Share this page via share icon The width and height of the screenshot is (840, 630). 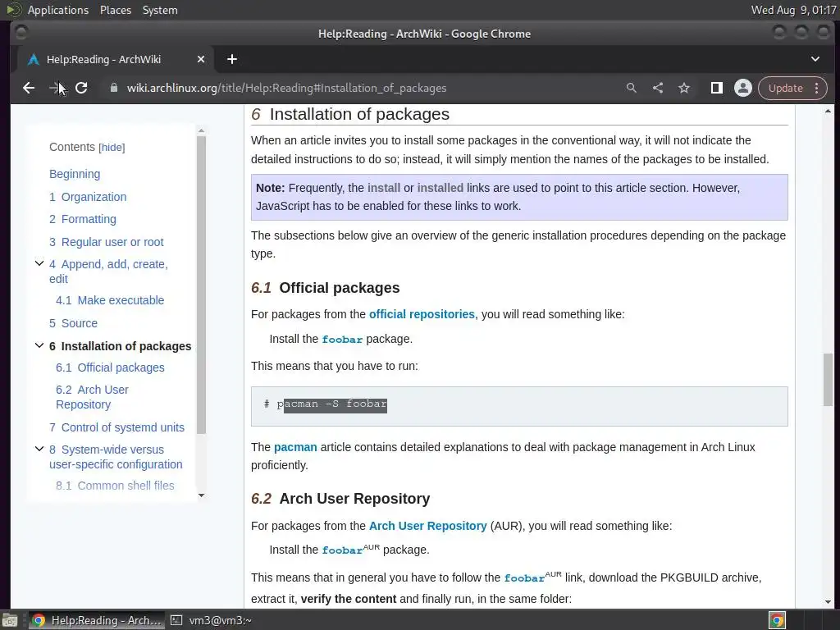[658, 88]
